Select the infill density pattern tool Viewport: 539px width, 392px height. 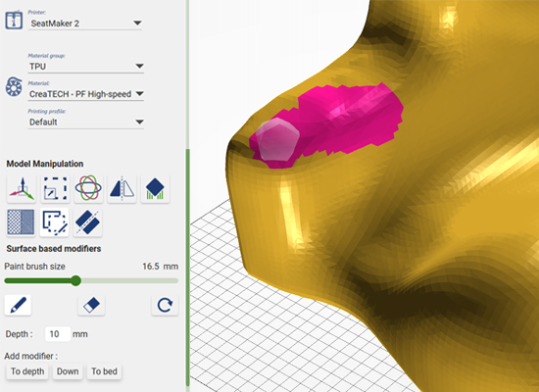point(21,222)
